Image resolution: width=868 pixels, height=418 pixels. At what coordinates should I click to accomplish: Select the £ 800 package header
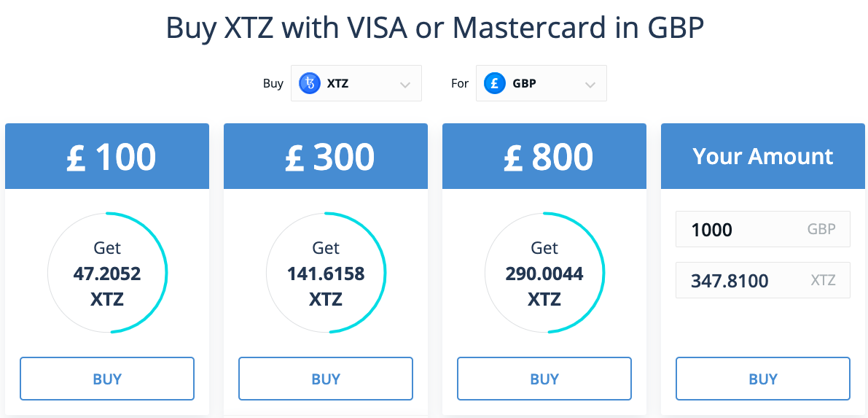tap(544, 156)
